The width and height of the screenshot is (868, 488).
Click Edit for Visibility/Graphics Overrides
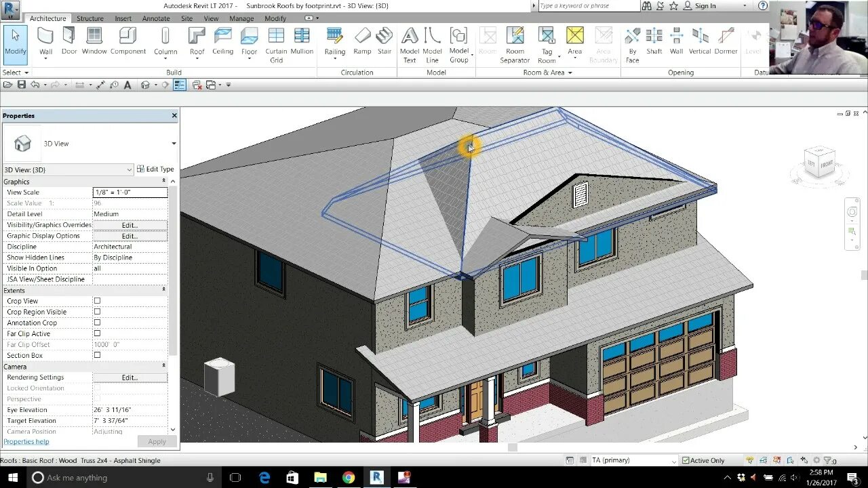coord(130,225)
